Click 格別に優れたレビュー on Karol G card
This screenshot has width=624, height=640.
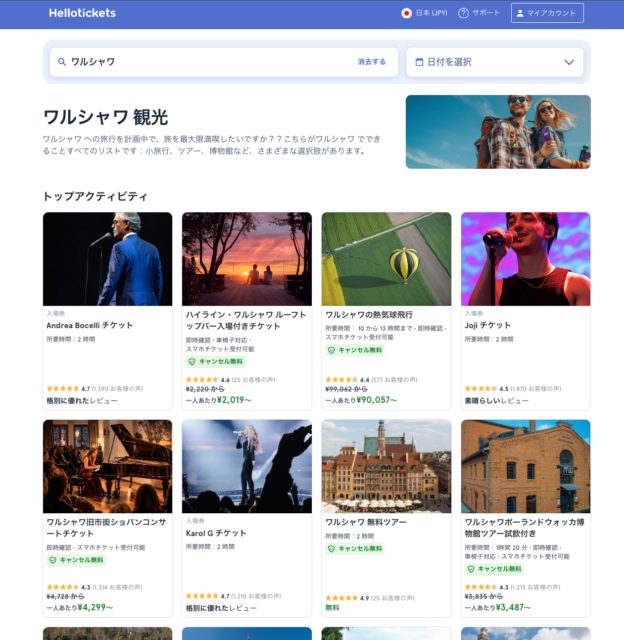click(x=221, y=608)
